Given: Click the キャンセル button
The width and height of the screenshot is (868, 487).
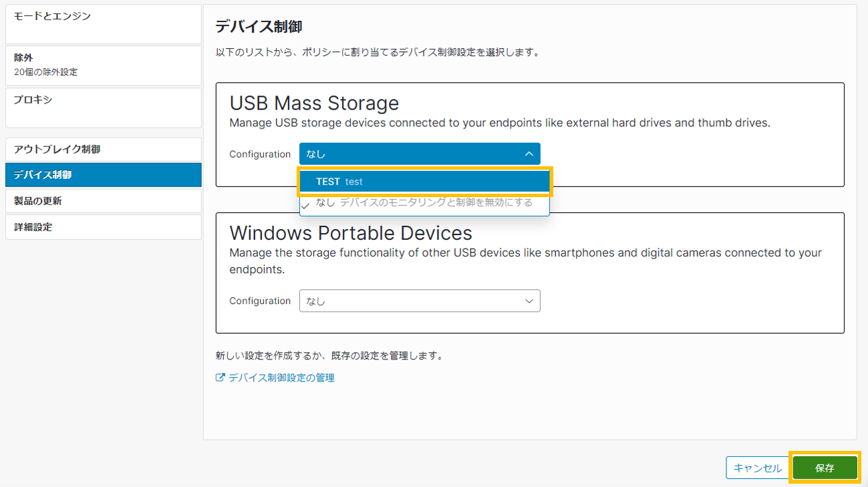Looking at the screenshot, I should pyautogui.click(x=757, y=468).
